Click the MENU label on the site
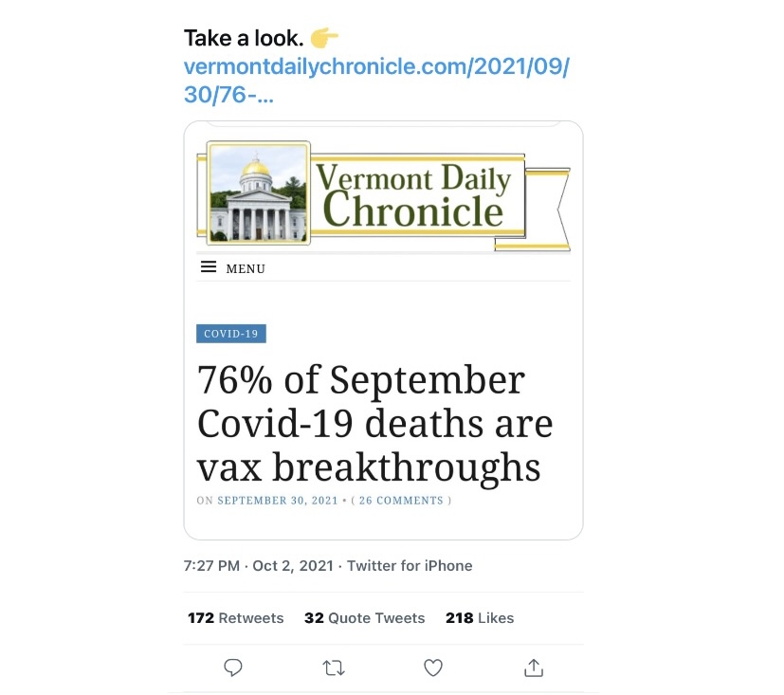The width and height of the screenshot is (784, 695). click(246, 269)
